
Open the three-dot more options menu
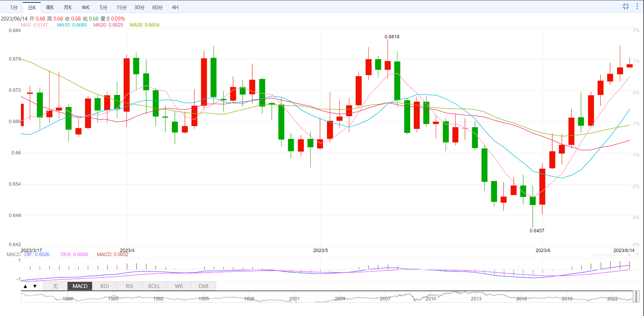(x=637, y=6)
